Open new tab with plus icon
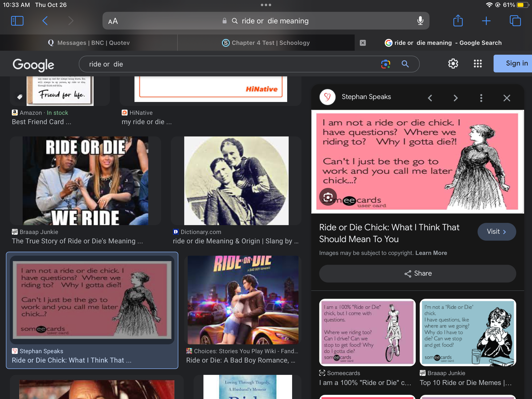Image resolution: width=532 pixels, height=399 pixels. pyautogui.click(x=486, y=21)
